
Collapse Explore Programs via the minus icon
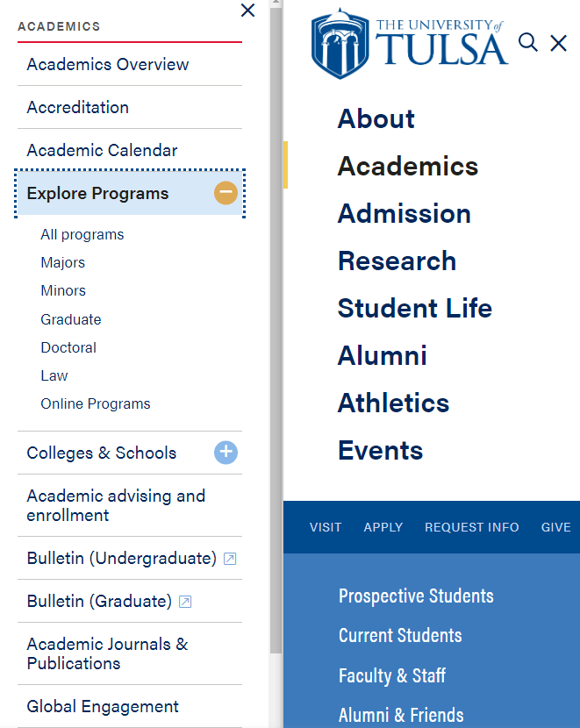[x=226, y=193]
